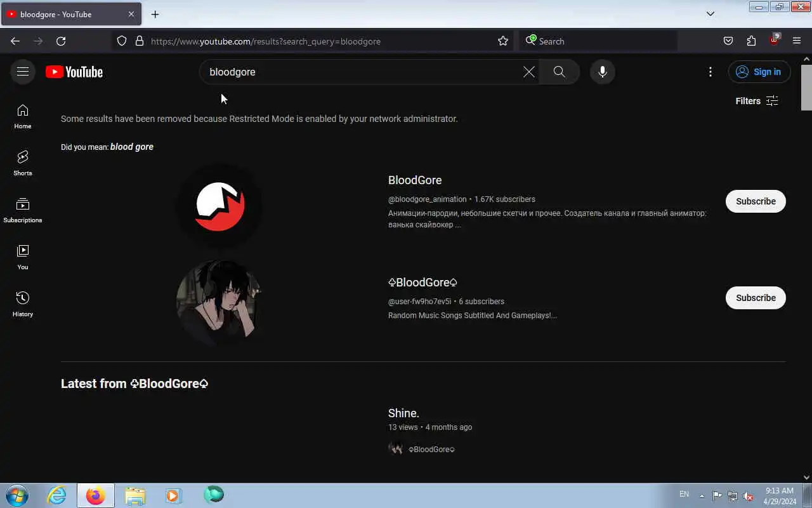812x508 pixels.
Task: Open Shorts from the sidebar
Action: click(x=23, y=164)
